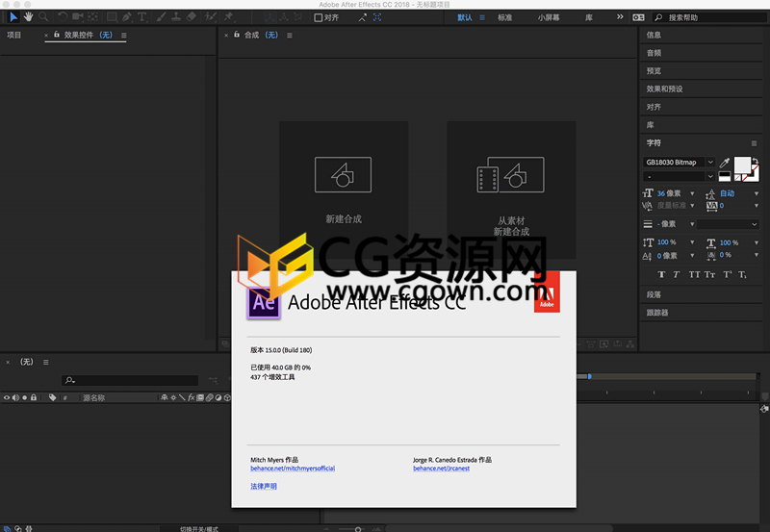Open the 字符 panel menu
This screenshot has width=770, height=532.
click(x=754, y=143)
